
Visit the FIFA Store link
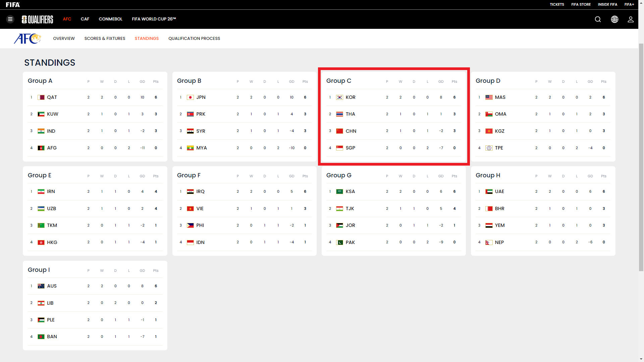click(x=581, y=4)
